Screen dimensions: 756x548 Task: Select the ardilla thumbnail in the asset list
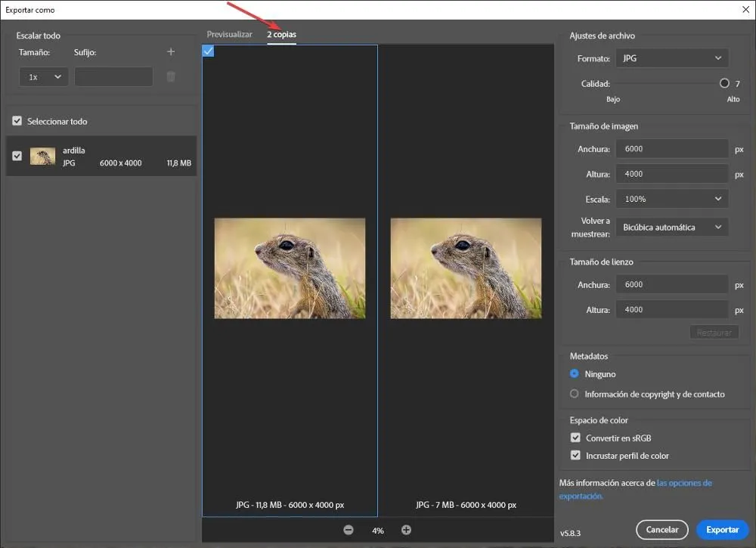pyautogui.click(x=42, y=156)
